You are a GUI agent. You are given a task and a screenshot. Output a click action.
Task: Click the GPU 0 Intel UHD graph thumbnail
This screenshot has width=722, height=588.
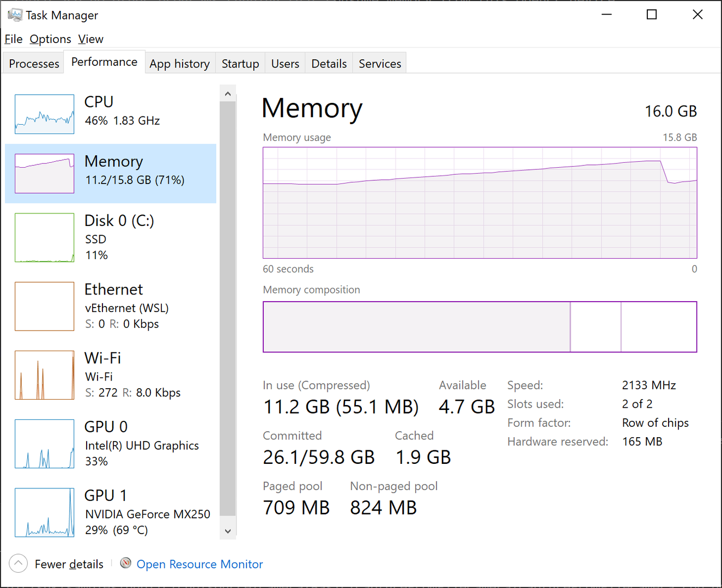[45, 444]
